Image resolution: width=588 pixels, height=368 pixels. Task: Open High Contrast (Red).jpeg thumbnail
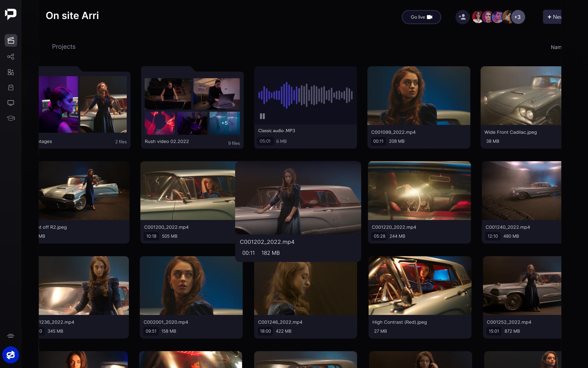(420, 286)
